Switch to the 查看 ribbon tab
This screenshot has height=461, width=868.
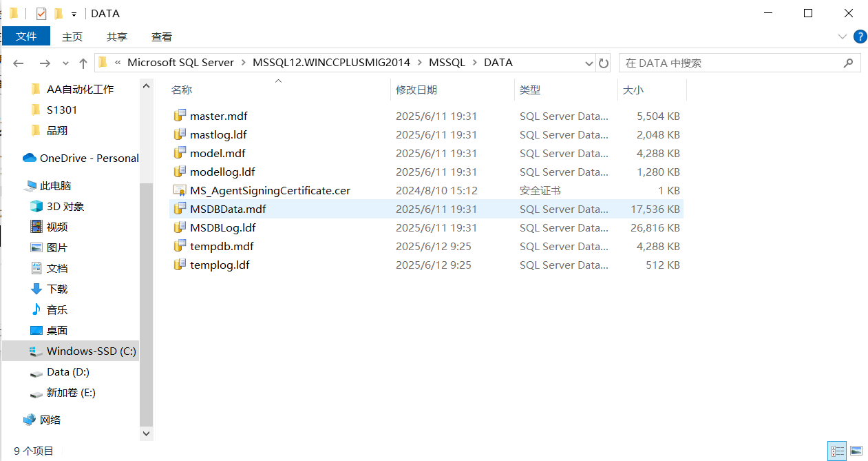click(162, 37)
